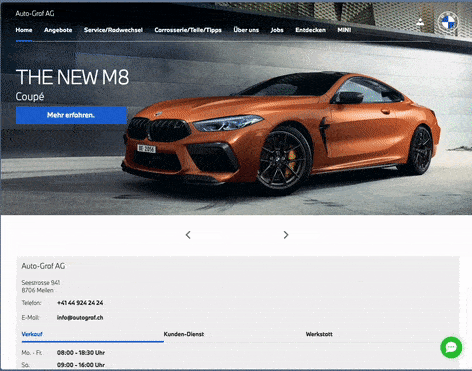This screenshot has width=472, height=371.
Task: Click the user account icon
Action: click(420, 22)
